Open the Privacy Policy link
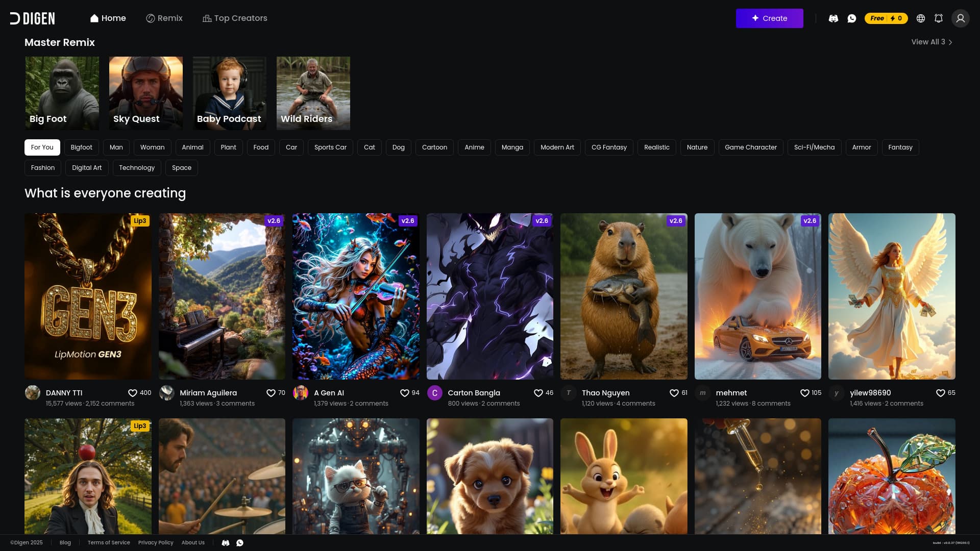This screenshot has height=551, width=980. 156,542
